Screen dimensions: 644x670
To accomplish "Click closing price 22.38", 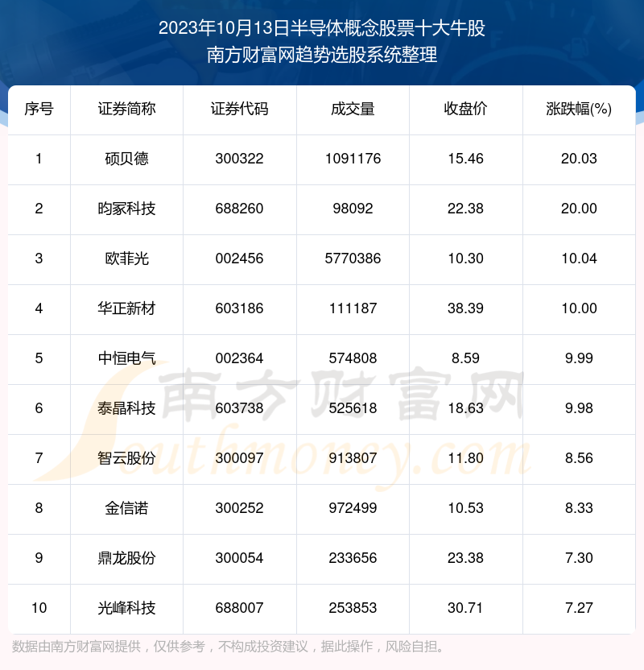I will (x=465, y=209).
